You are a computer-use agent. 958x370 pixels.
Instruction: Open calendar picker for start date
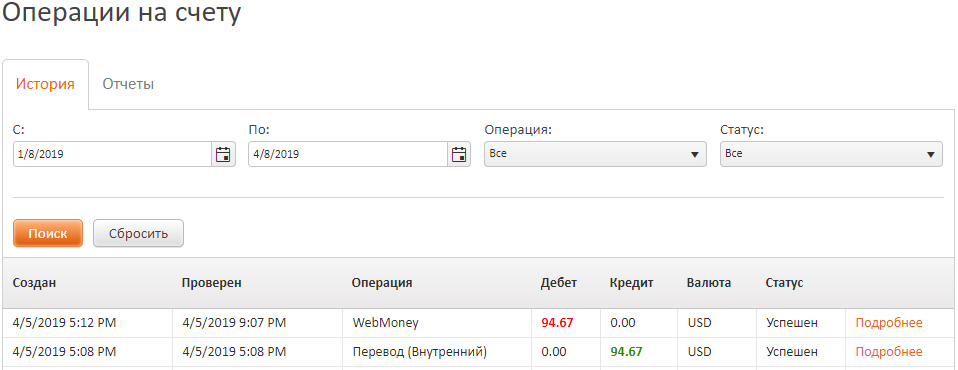click(224, 154)
